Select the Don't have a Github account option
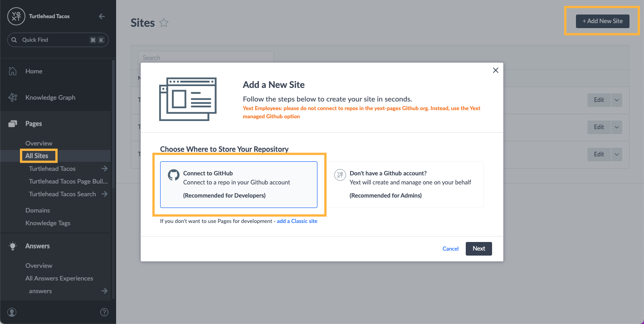 coord(405,184)
